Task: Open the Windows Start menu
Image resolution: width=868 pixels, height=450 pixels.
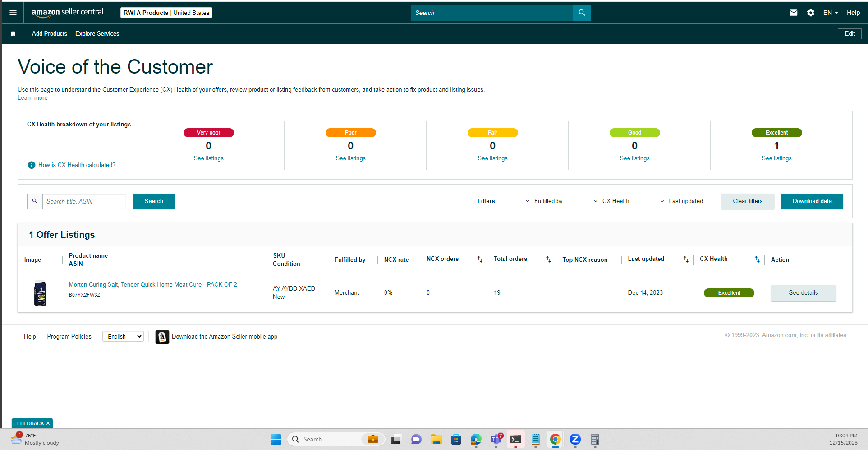Action: (276, 439)
